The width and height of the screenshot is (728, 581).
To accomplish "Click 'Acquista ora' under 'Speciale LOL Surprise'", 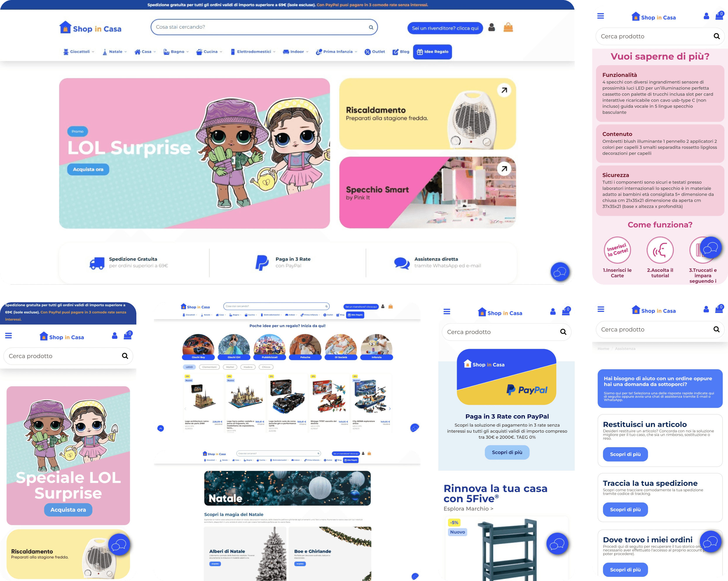I will (x=68, y=510).
